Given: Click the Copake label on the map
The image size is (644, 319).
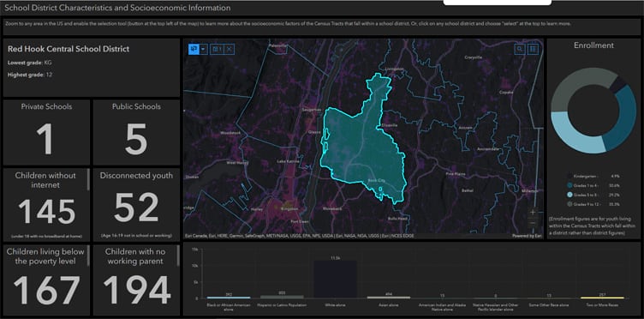Looking at the screenshot, I should [506, 93].
